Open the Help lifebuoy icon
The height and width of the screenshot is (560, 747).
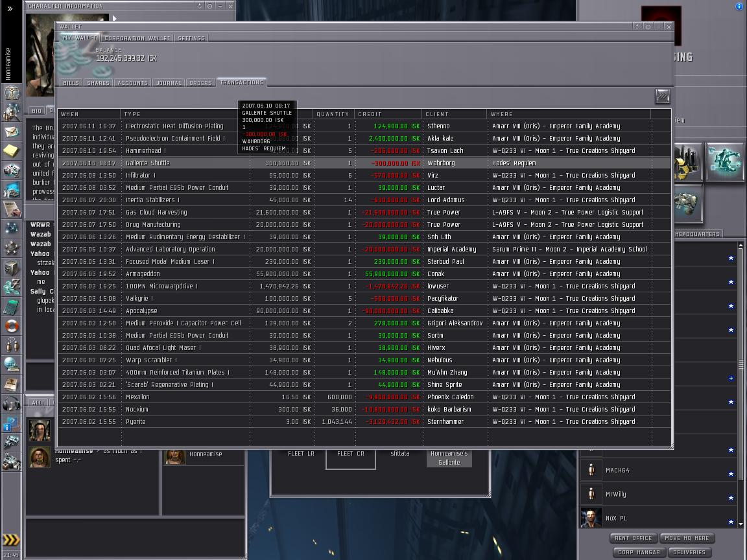(12, 326)
